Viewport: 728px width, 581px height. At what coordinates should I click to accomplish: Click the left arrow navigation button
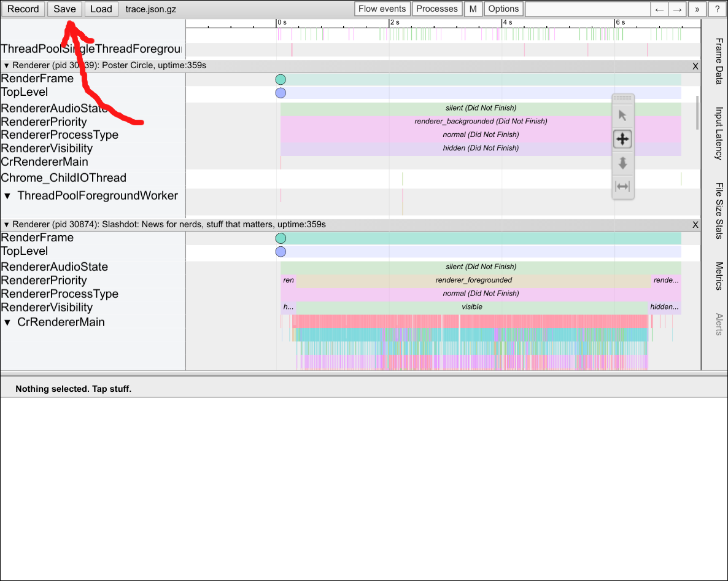[659, 9]
